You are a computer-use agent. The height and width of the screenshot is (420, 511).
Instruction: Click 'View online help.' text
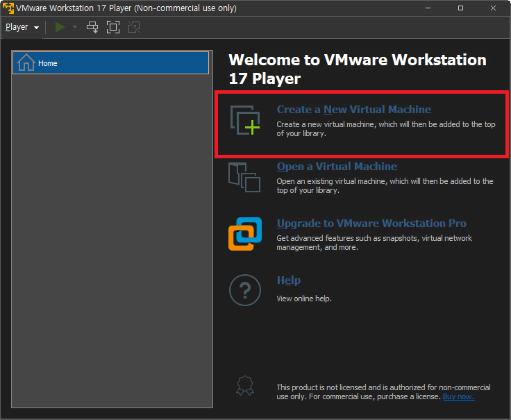(304, 299)
